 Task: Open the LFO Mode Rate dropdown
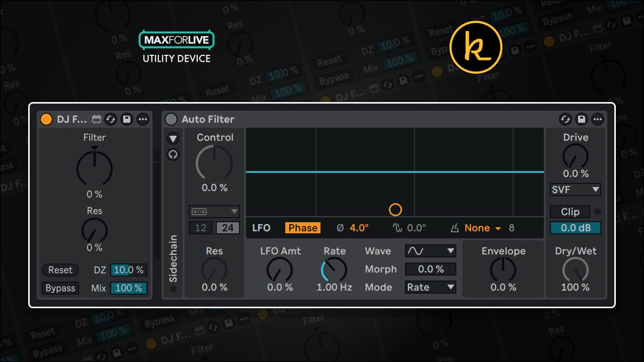pos(431,287)
